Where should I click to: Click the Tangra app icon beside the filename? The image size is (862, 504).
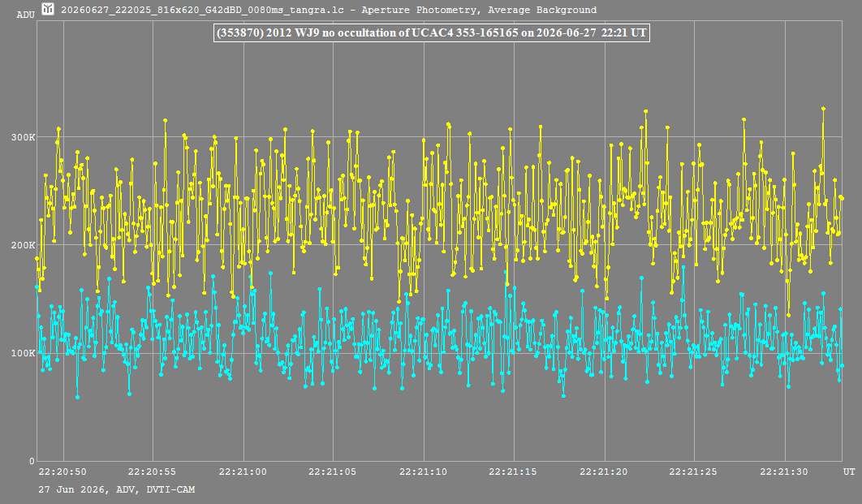tap(48, 9)
